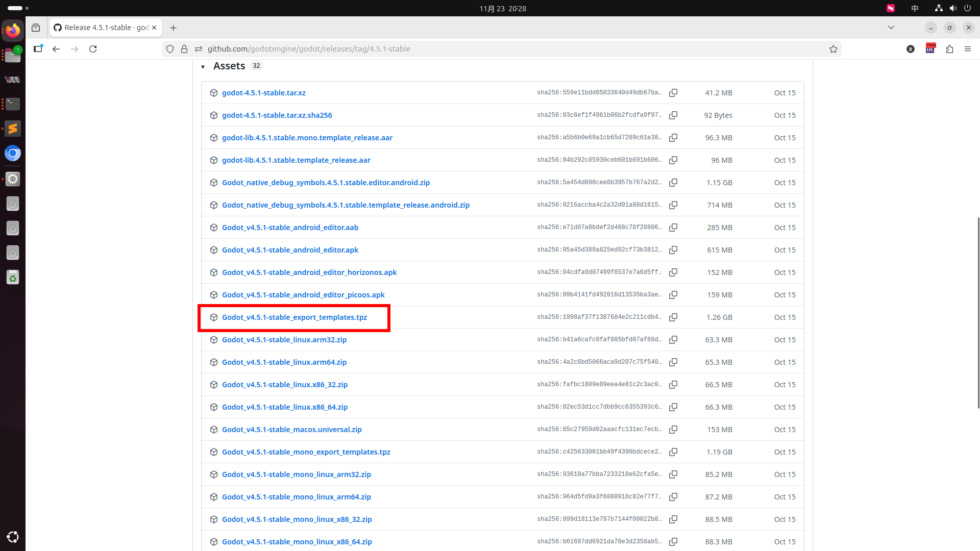Collapse the Assets section triangle
Viewport: 980px width, 551px height.
point(203,67)
